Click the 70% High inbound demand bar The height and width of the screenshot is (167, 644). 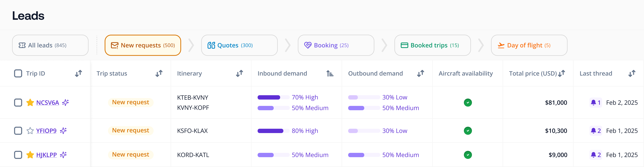point(274,97)
